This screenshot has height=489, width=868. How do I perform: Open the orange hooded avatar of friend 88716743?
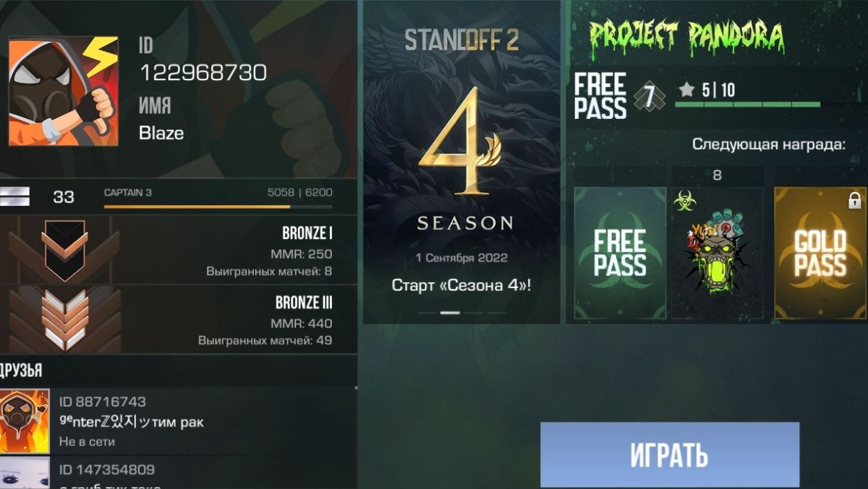coord(25,421)
